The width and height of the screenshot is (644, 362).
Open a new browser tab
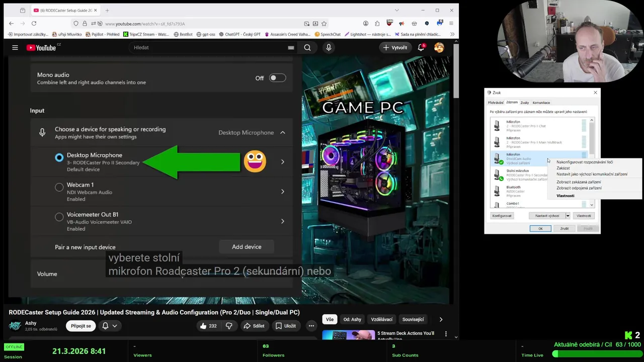107,10
